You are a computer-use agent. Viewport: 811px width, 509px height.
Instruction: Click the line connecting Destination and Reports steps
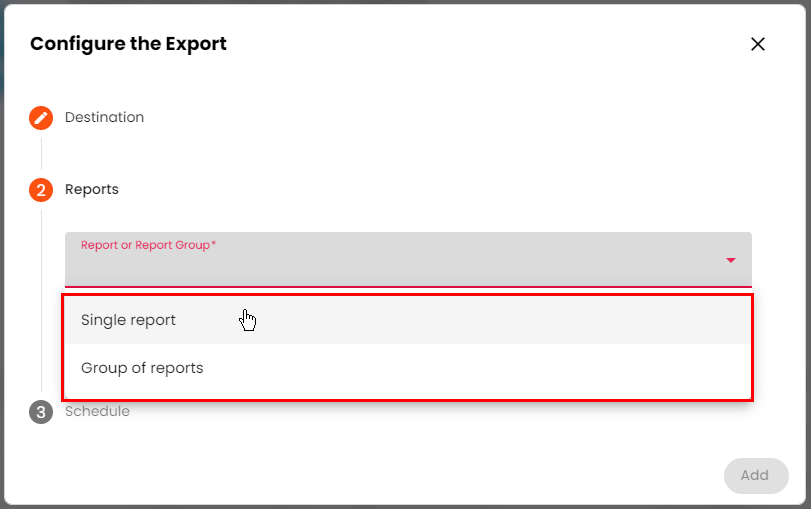click(41, 154)
